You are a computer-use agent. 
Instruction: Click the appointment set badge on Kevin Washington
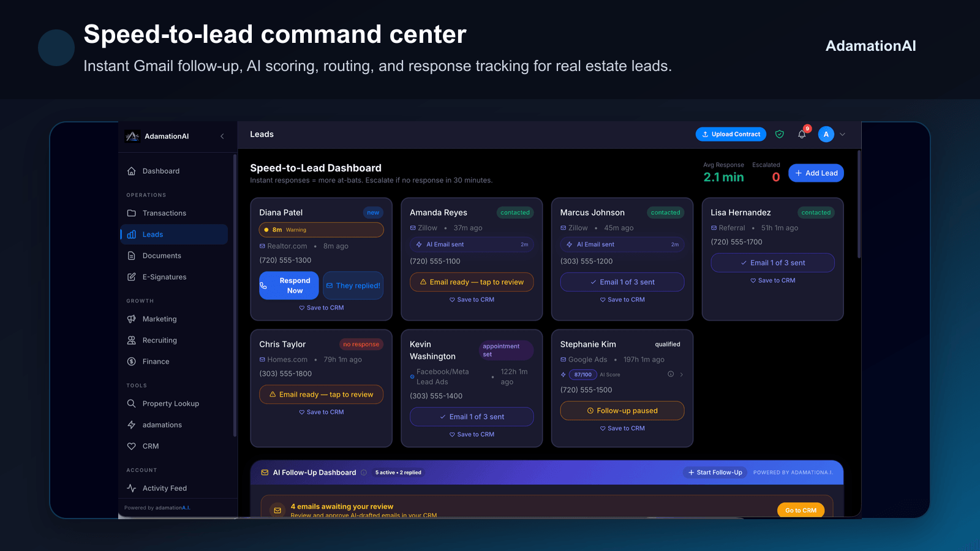[x=506, y=350]
